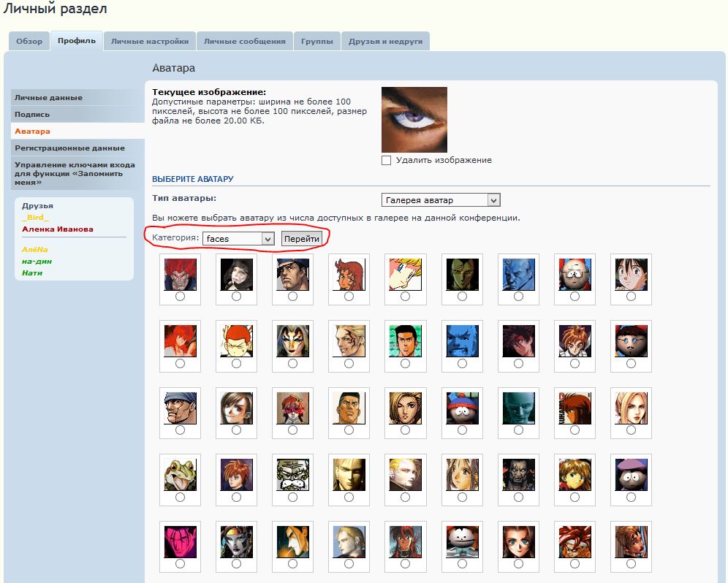Open the 'Друзья и недруги' tab

pyautogui.click(x=385, y=42)
